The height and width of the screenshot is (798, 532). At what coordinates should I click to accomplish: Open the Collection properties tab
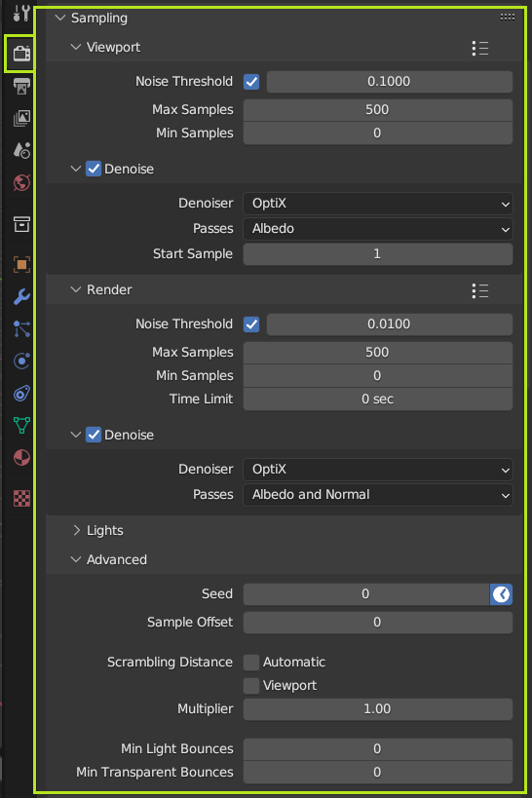21,224
